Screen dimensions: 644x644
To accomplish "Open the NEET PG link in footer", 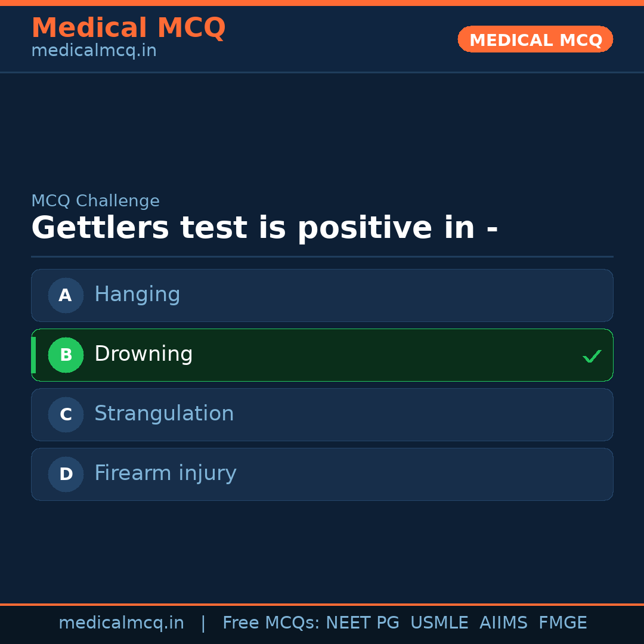I will 362,622.
